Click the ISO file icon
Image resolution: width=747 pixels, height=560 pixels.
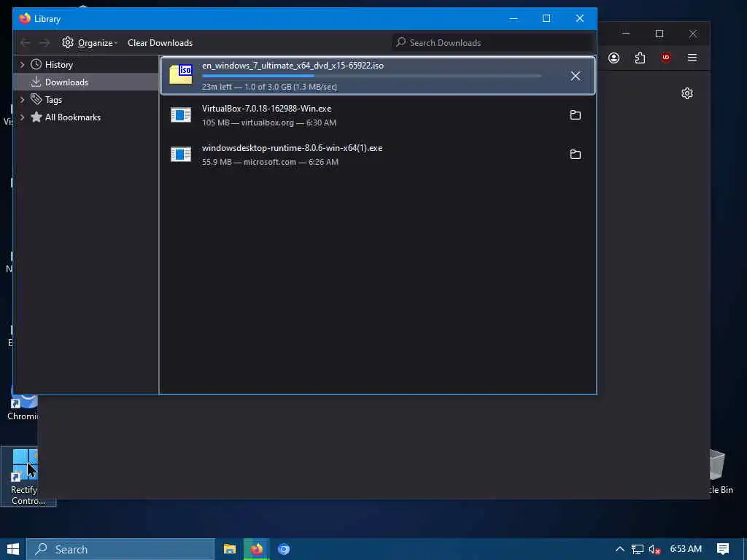point(181,75)
